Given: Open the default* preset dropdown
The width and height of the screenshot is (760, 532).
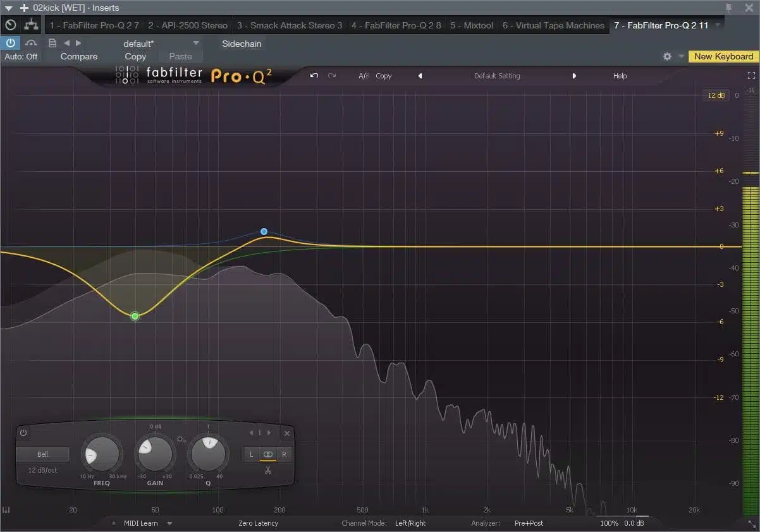Looking at the screenshot, I should point(160,44).
